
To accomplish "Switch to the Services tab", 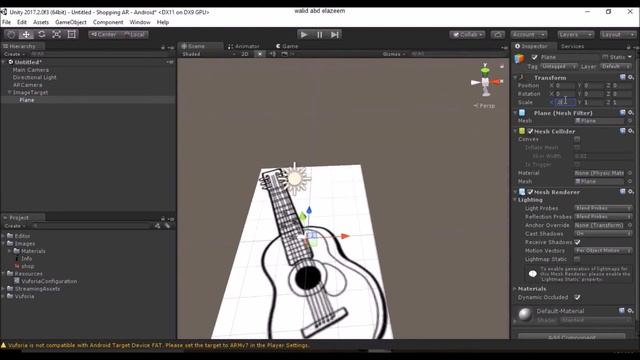I will coord(572,46).
